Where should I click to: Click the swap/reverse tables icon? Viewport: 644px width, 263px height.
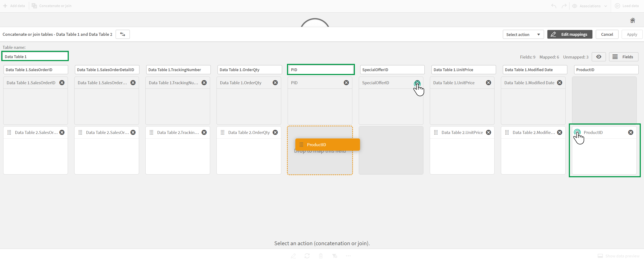tap(123, 35)
